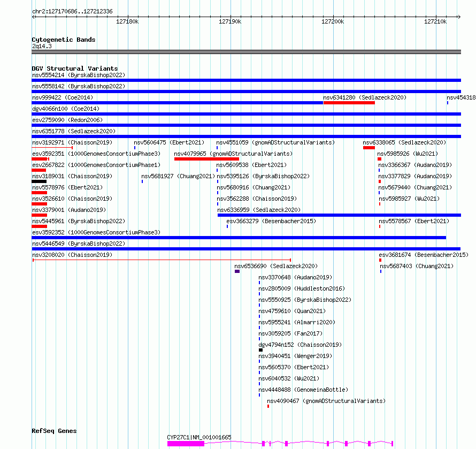476x449 pixels.
Task: Click nsv6040532 (Wu2021) label
Action: point(289,378)
